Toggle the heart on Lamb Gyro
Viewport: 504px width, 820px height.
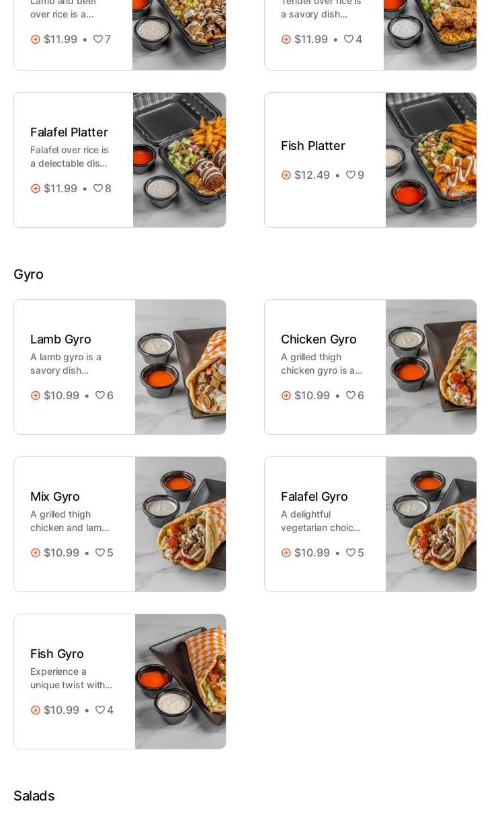coord(100,395)
